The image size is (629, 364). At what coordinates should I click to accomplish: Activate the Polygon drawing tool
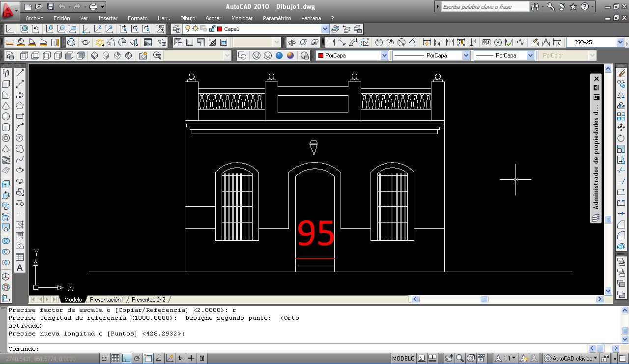[21, 106]
